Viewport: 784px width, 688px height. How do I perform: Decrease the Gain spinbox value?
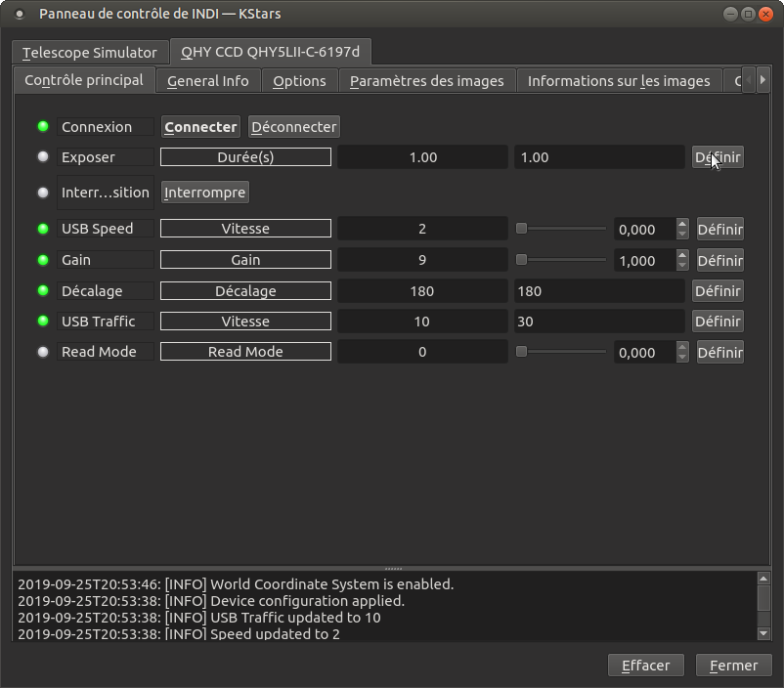tap(682, 266)
